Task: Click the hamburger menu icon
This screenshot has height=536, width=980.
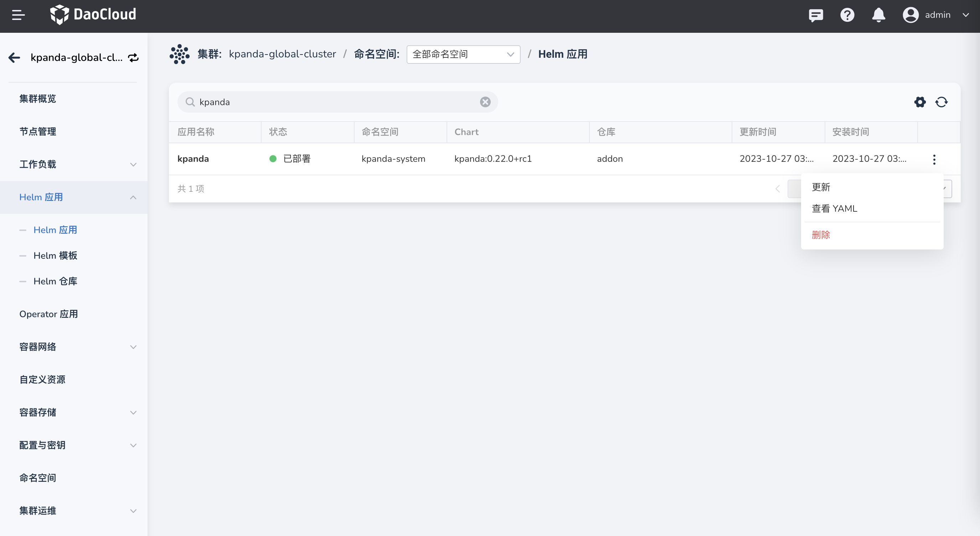Action: 18,15
